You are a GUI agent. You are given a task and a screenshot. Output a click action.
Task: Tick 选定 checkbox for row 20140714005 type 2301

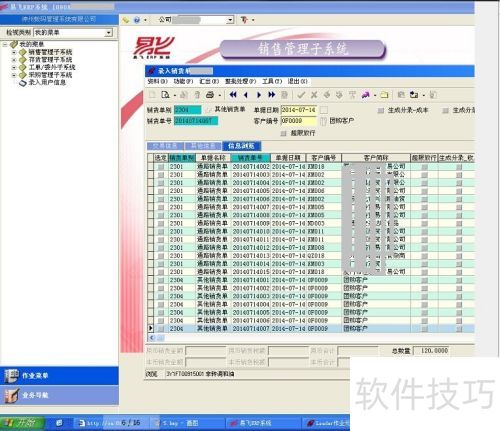(x=161, y=191)
